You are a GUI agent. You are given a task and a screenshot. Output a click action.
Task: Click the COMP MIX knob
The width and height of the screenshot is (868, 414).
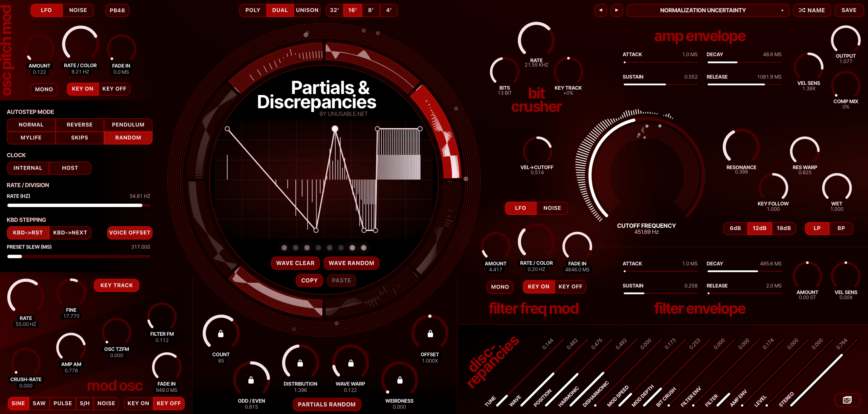point(845,85)
